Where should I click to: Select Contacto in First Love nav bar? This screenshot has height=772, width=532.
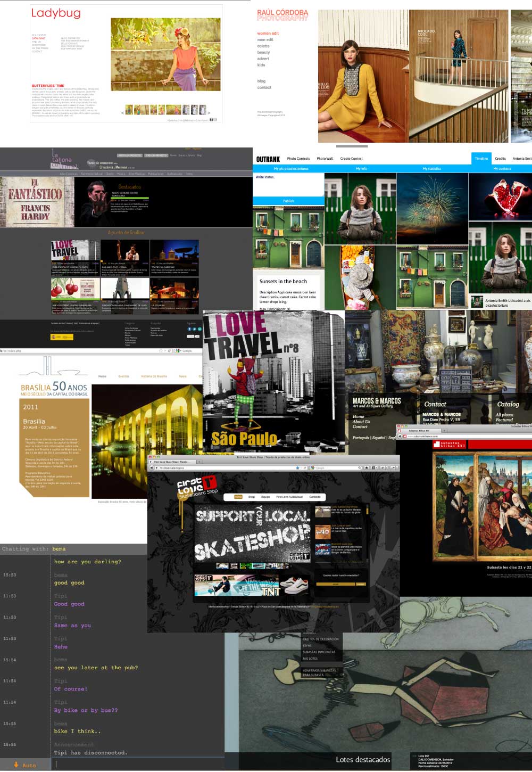(x=315, y=497)
